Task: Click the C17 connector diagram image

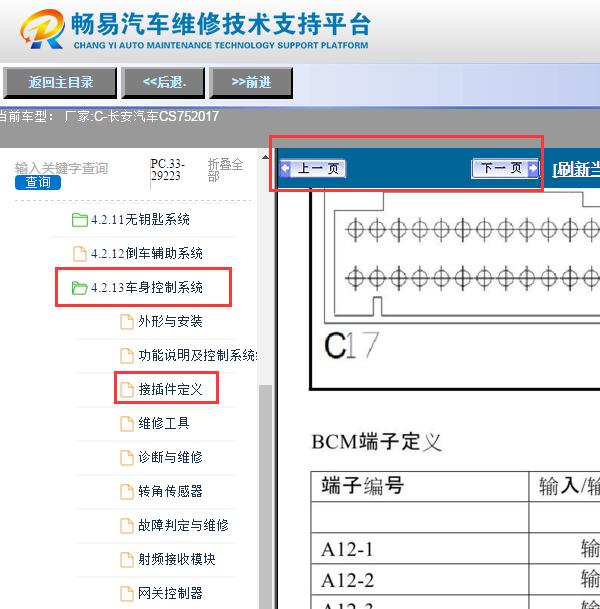Action: click(x=462, y=258)
